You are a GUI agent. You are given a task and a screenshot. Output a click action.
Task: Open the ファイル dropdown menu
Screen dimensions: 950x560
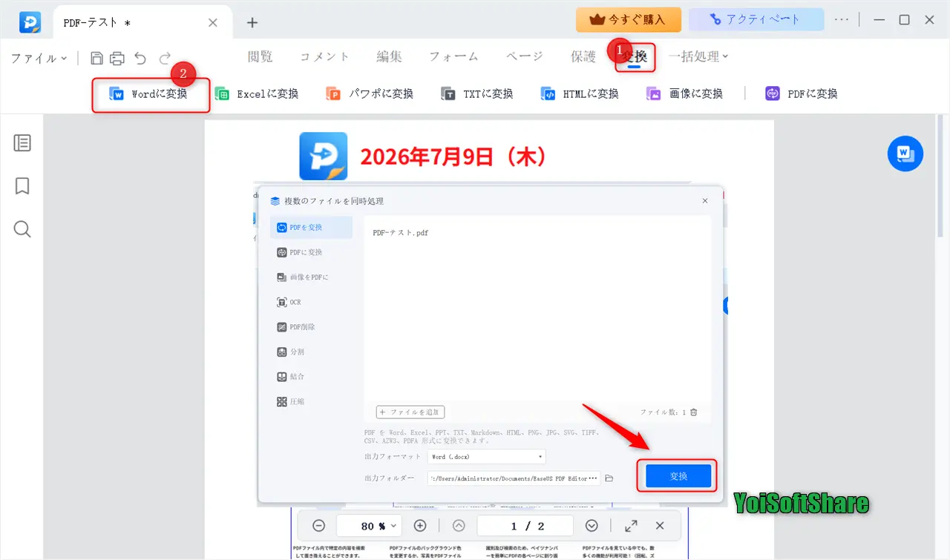[x=39, y=58]
